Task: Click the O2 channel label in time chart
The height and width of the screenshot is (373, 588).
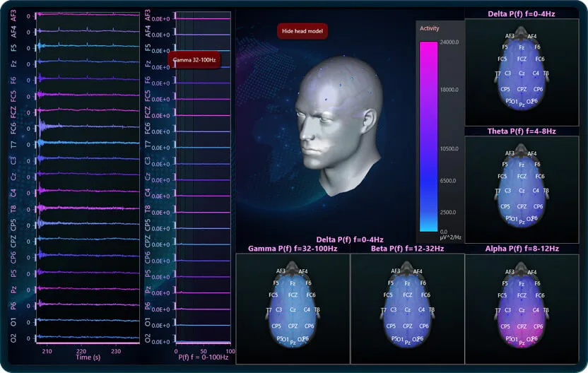Action: point(13,338)
